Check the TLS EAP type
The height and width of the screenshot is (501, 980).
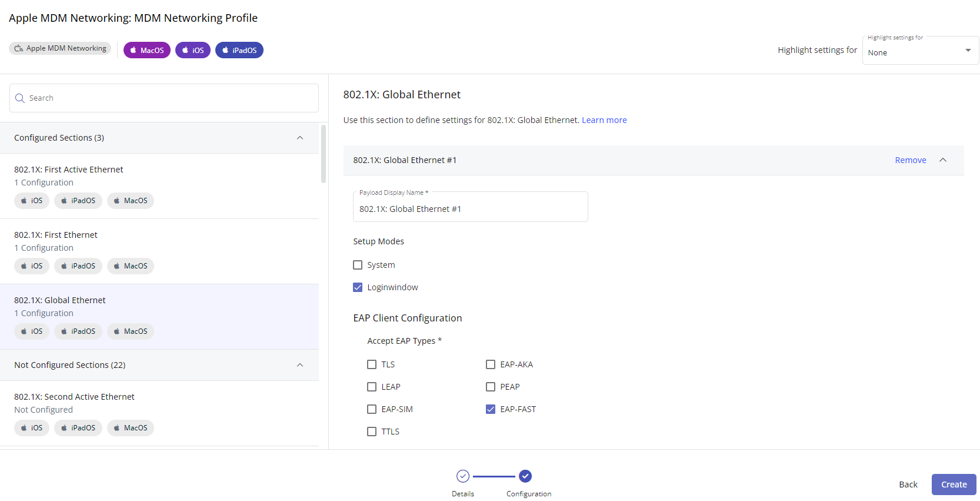(372, 364)
